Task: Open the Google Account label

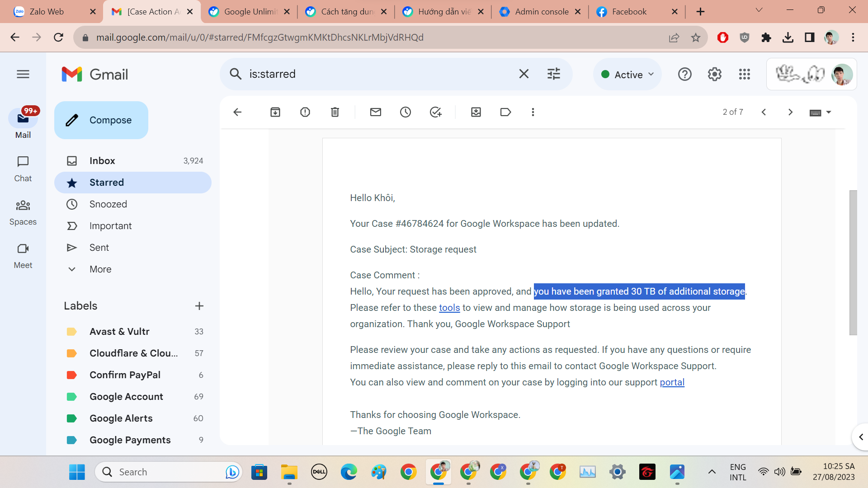Action: point(133,397)
